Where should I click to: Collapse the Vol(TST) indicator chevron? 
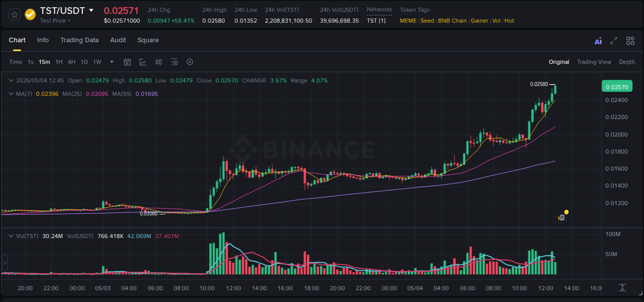pyautogui.click(x=11, y=236)
